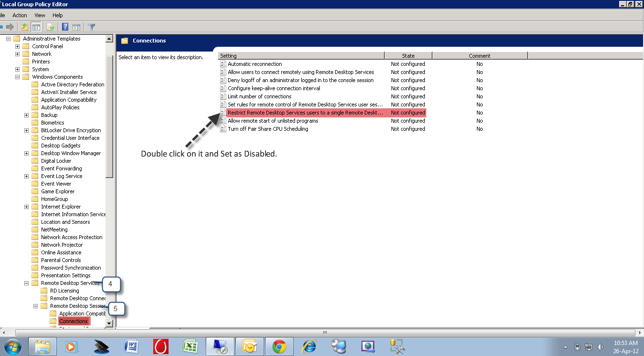Expand the Control Panel node
This screenshot has width=644, height=356.
tap(17, 46)
